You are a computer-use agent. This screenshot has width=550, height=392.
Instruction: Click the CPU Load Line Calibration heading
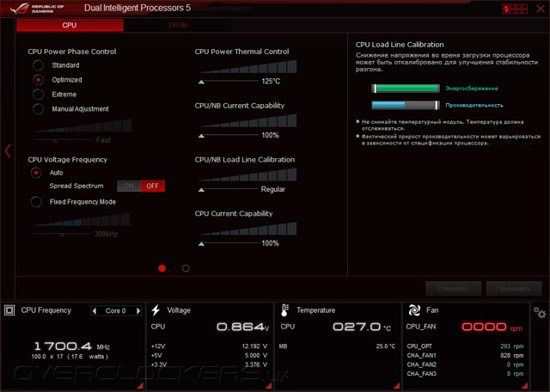pyautogui.click(x=400, y=45)
